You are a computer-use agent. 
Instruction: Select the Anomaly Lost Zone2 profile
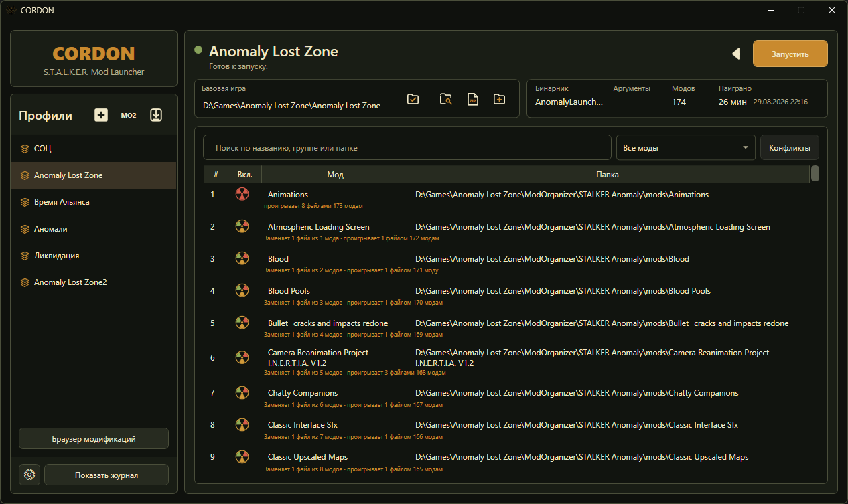tap(94, 282)
